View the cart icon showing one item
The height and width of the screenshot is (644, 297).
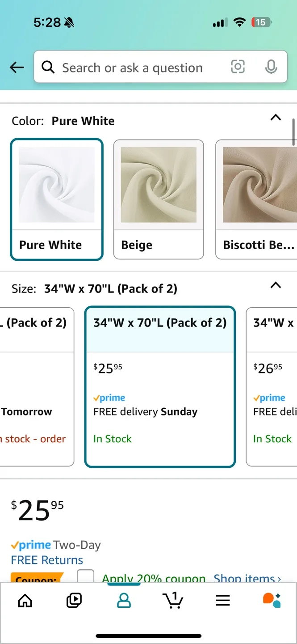coord(173,601)
